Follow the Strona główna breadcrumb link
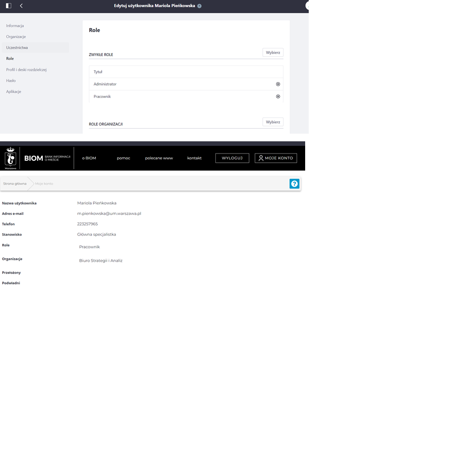 point(15,184)
